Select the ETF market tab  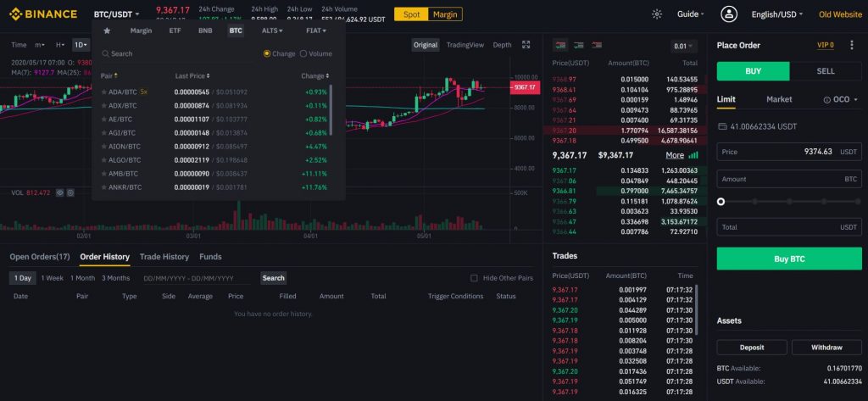[x=175, y=31]
